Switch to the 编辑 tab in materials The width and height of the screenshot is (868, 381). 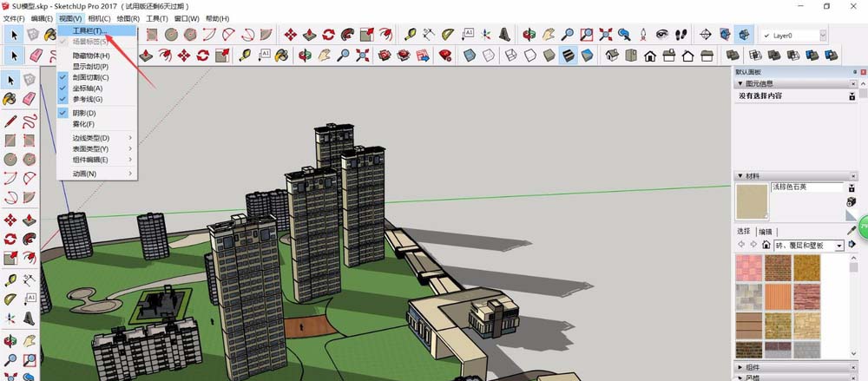coord(765,232)
